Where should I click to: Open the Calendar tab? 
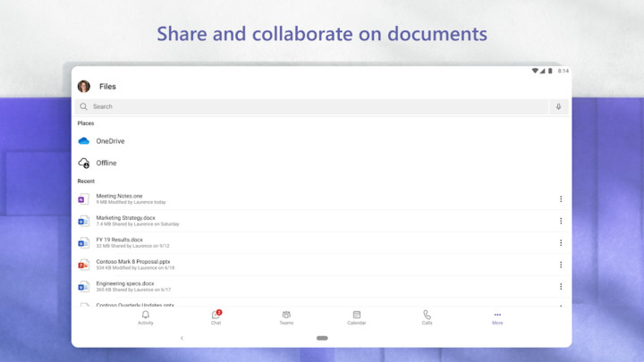pos(356,317)
